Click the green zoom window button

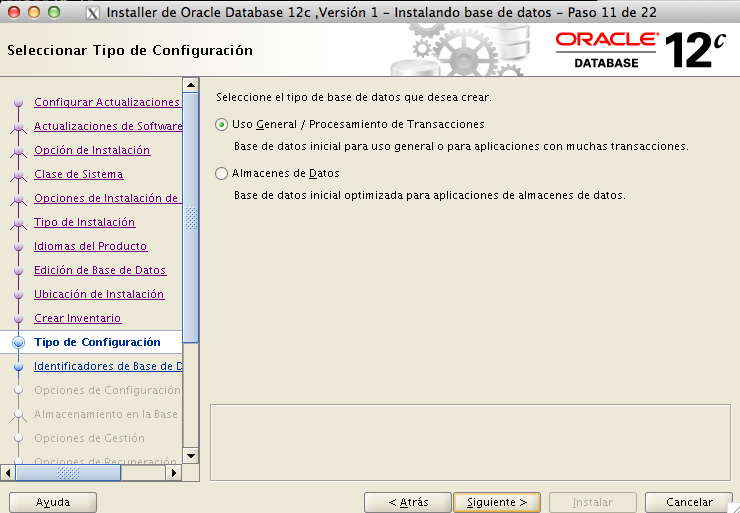(54, 12)
